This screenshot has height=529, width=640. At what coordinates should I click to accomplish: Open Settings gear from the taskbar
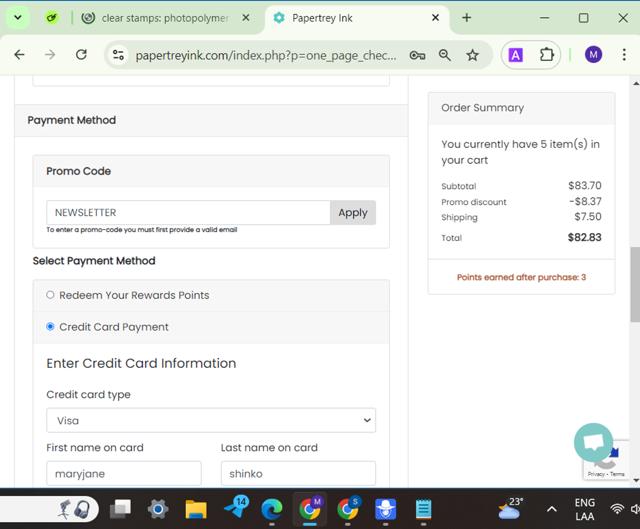coord(158,509)
